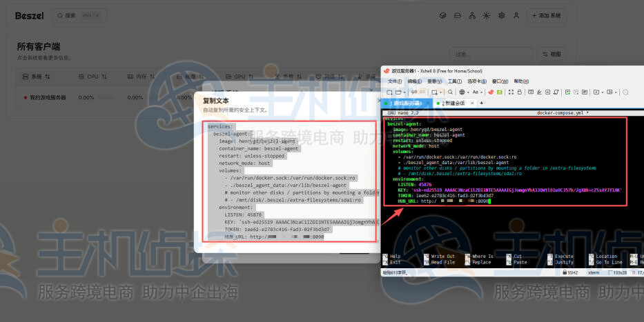The image size is (644, 322).
Task: Click the green Xftp icon in Xshell toolbar
Action: [500, 92]
